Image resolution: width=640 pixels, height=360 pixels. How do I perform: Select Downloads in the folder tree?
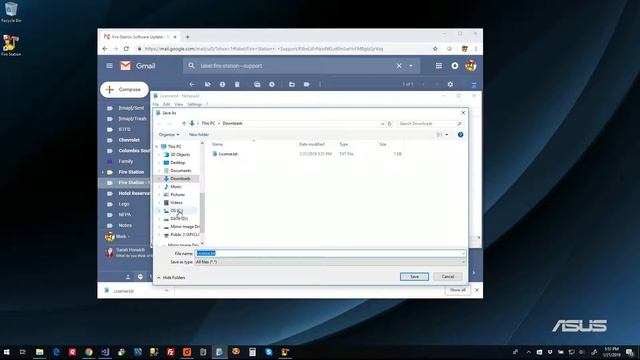[x=180, y=179]
